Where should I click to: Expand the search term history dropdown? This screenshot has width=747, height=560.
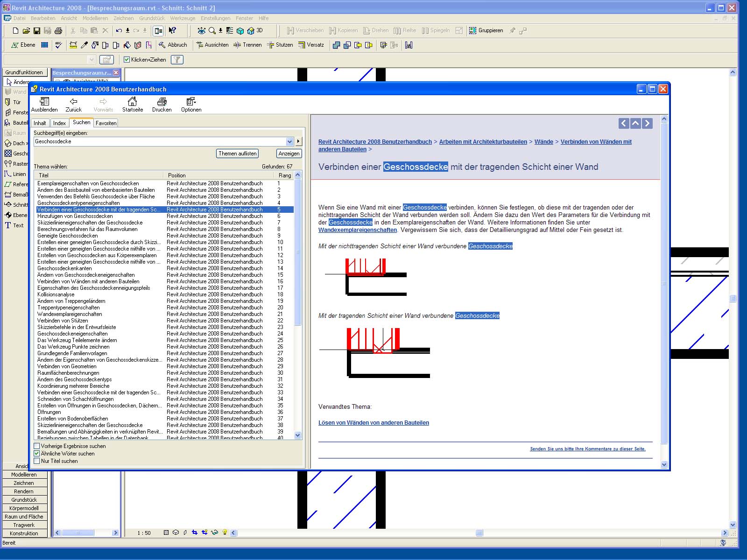click(289, 141)
